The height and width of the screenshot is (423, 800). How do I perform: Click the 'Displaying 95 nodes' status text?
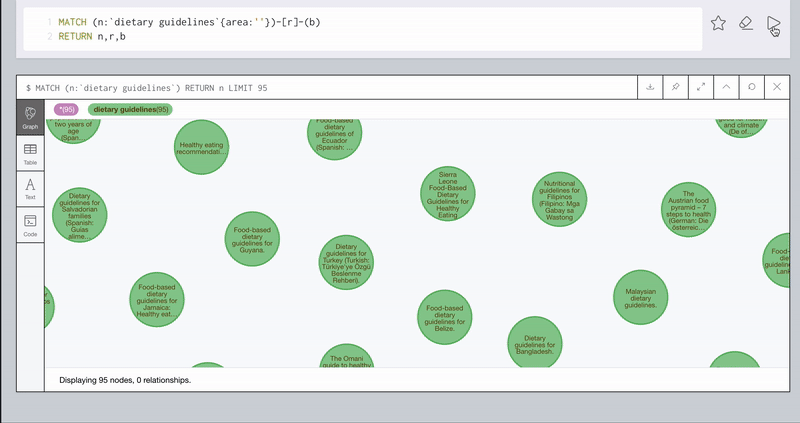(x=125, y=380)
